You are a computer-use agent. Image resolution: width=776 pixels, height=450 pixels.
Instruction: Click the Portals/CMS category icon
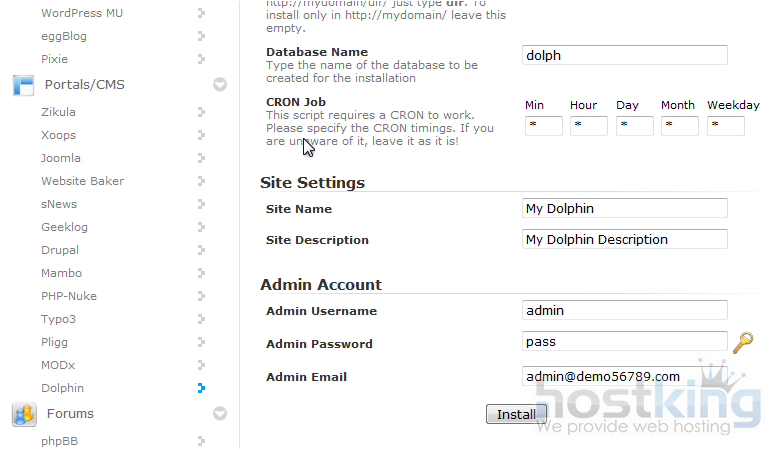click(x=23, y=85)
